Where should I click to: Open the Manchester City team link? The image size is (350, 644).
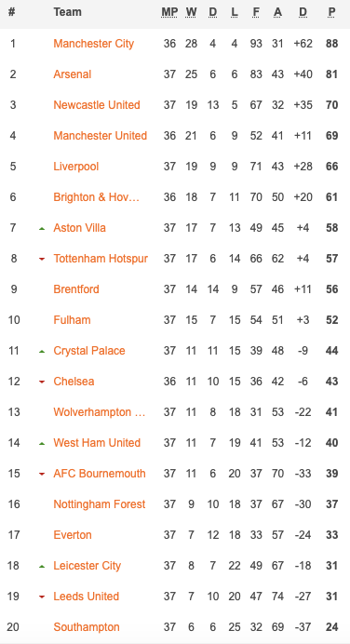pyautogui.click(x=94, y=43)
